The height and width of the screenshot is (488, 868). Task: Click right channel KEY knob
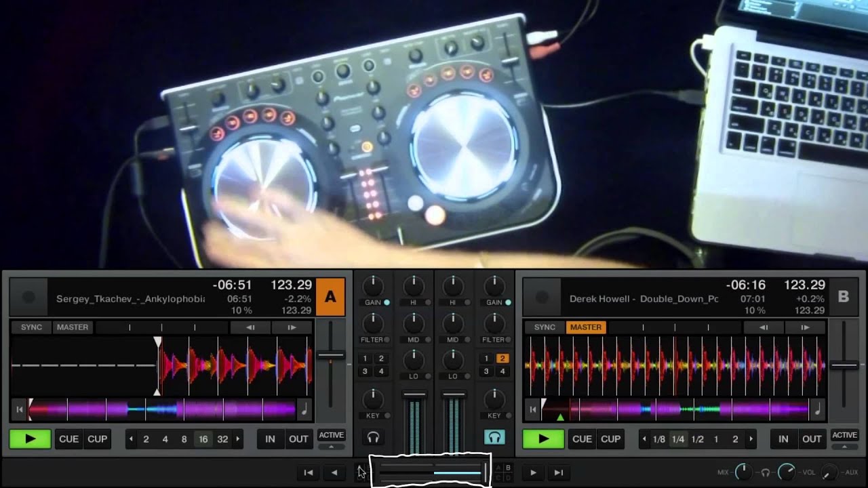tap(494, 399)
